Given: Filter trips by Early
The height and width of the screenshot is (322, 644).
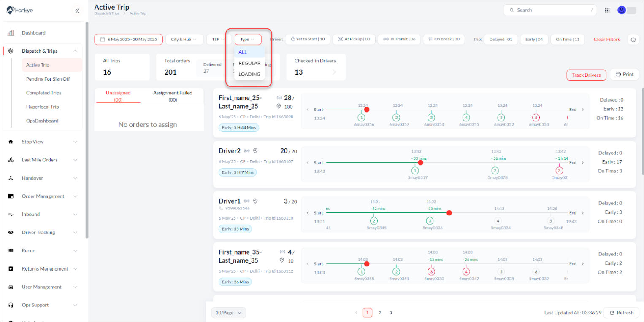Looking at the screenshot, I should 534,39.
